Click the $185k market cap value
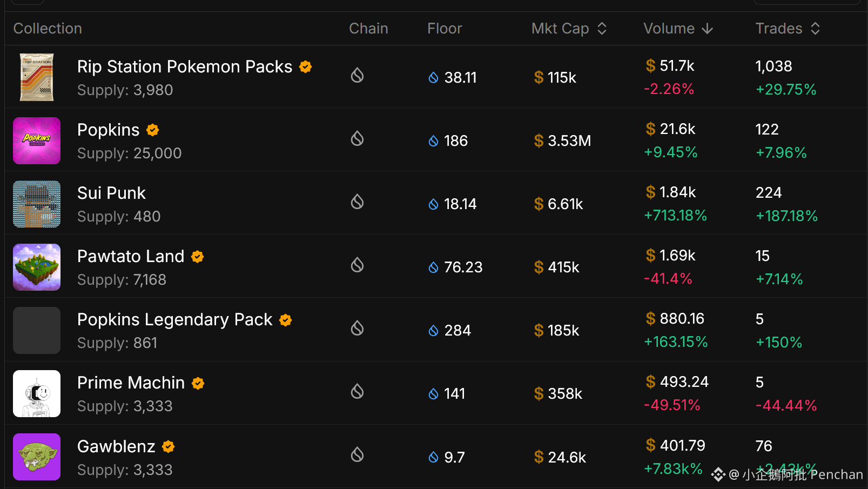This screenshot has height=489, width=868. pyautogui.click(x=556, y=331)
